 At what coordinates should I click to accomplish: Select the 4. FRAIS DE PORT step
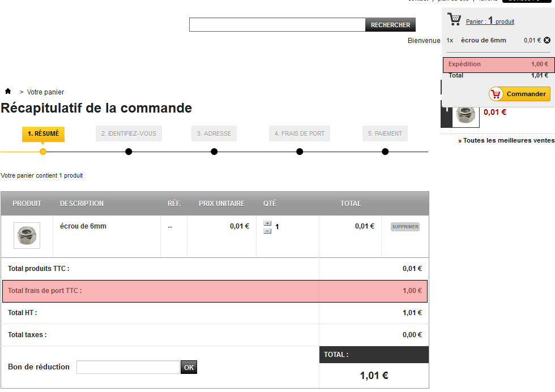[300, 133]
